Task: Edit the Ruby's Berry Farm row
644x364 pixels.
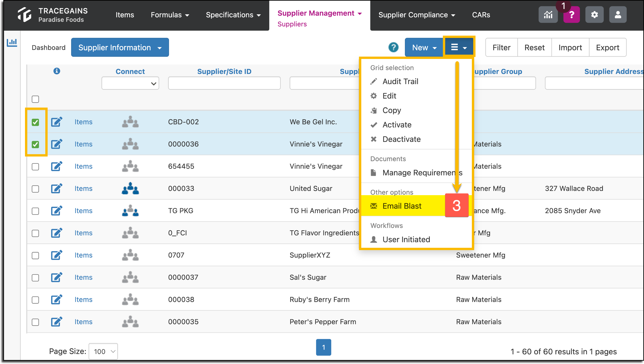Action: point(56,300)
